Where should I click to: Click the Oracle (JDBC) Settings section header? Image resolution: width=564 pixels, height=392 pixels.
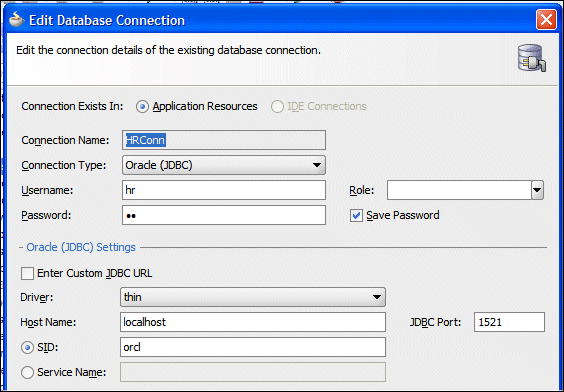(81, 247)
